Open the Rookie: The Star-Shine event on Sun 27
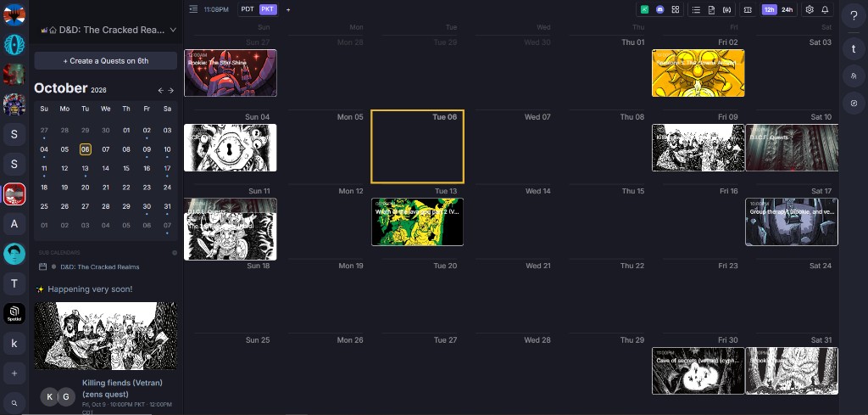 tap(231, 73)
